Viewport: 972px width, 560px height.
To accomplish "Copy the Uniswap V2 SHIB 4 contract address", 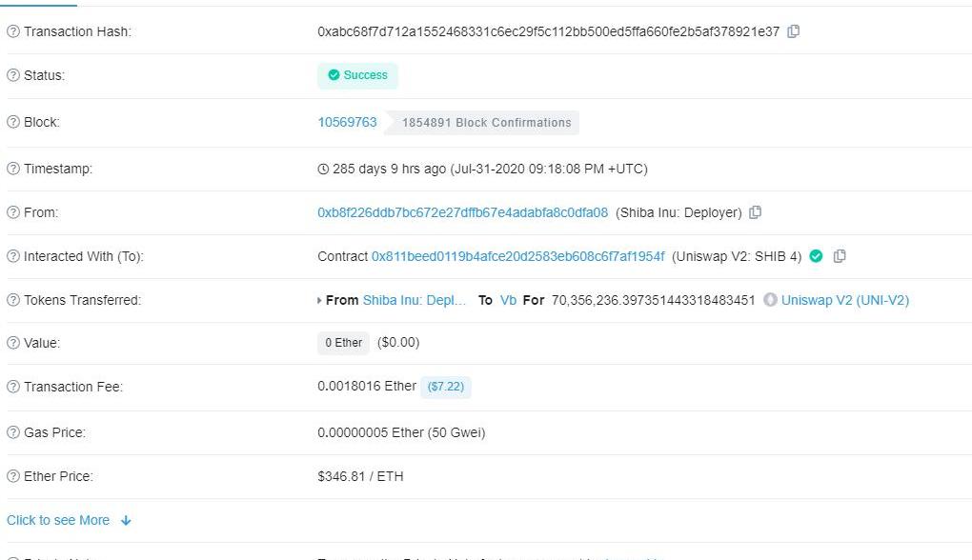I will coord(840,256).
